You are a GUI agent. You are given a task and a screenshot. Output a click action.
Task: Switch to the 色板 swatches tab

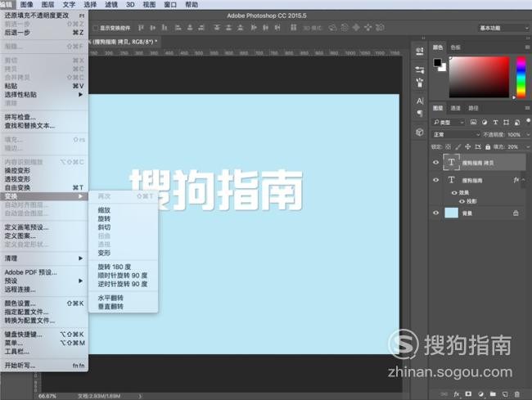[455, 47]
